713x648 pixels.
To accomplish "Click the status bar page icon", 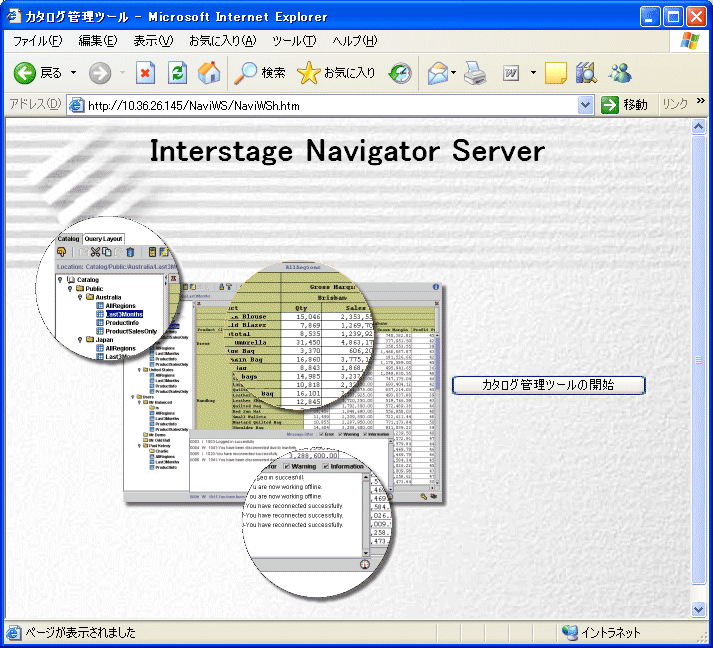I will [x=14, y=633].
